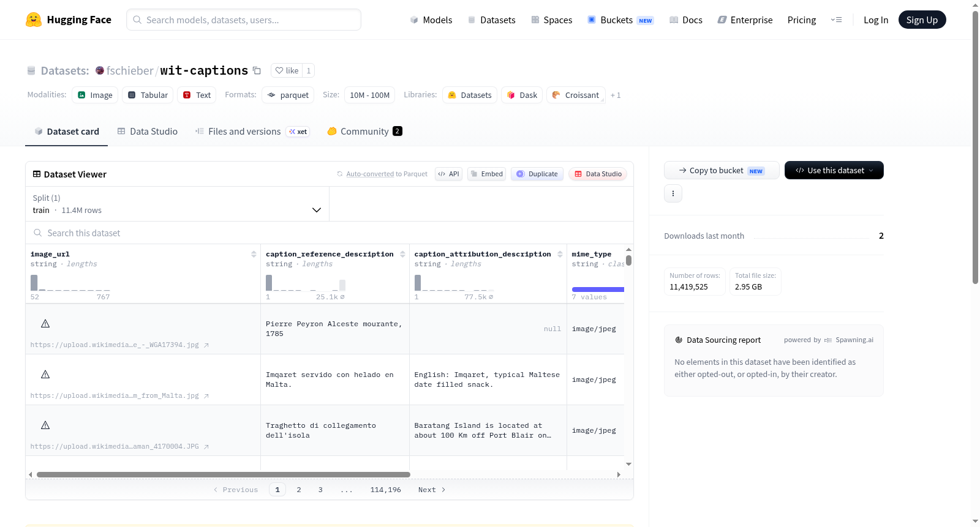Select the 10M - 100M size tag
The image size is (980, 527).
click(369, 95)
